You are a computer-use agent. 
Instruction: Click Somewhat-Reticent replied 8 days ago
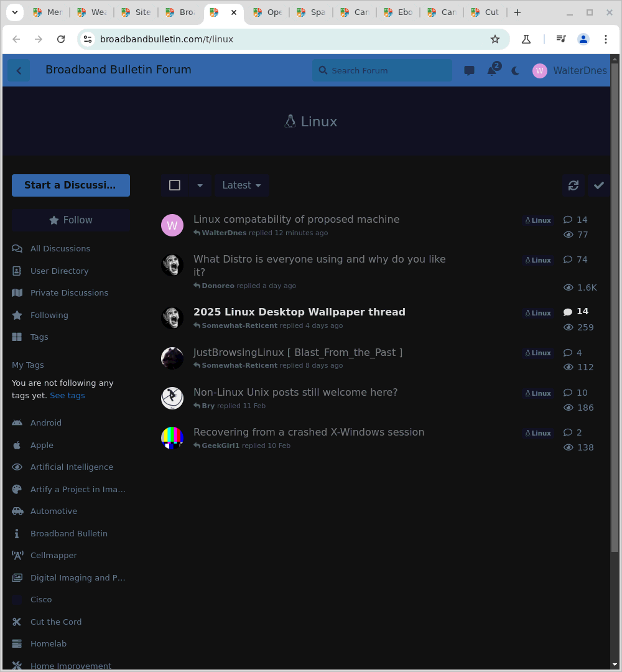(268, 366)
